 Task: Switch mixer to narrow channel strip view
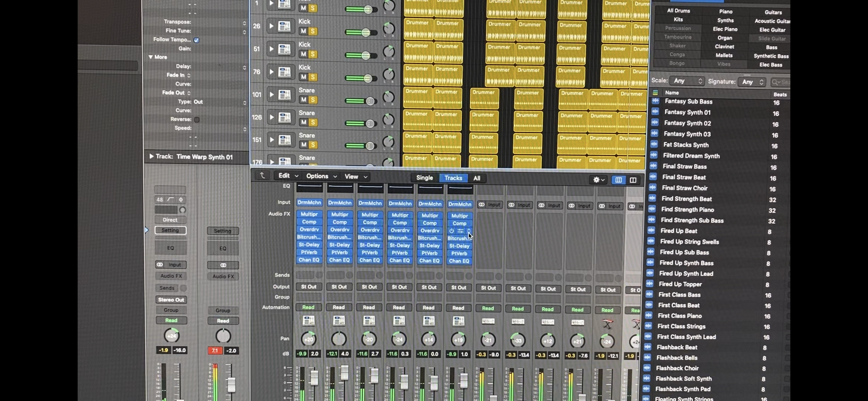pos(618,180)
